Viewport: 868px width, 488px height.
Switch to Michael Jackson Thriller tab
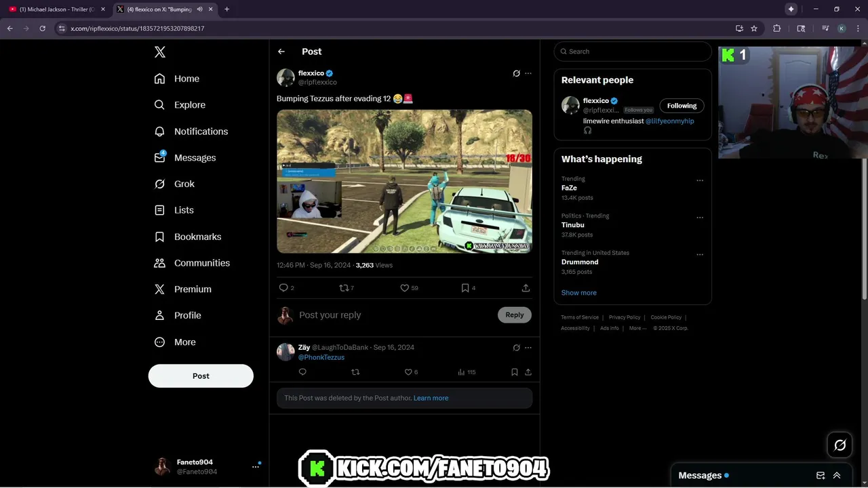(x=57, y=9)
